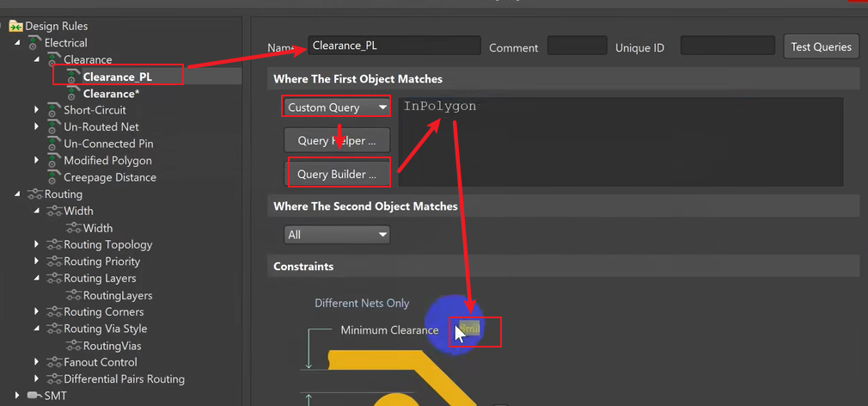Open the Custom Query dropdown
Viewport: 868px width, 406px height.
[337, 108]
